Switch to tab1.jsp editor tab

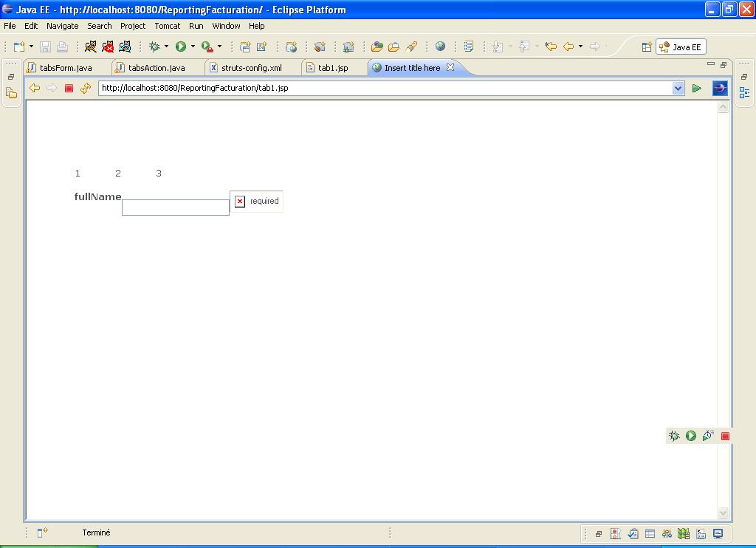pyautogui.click(x=333, y=68)
